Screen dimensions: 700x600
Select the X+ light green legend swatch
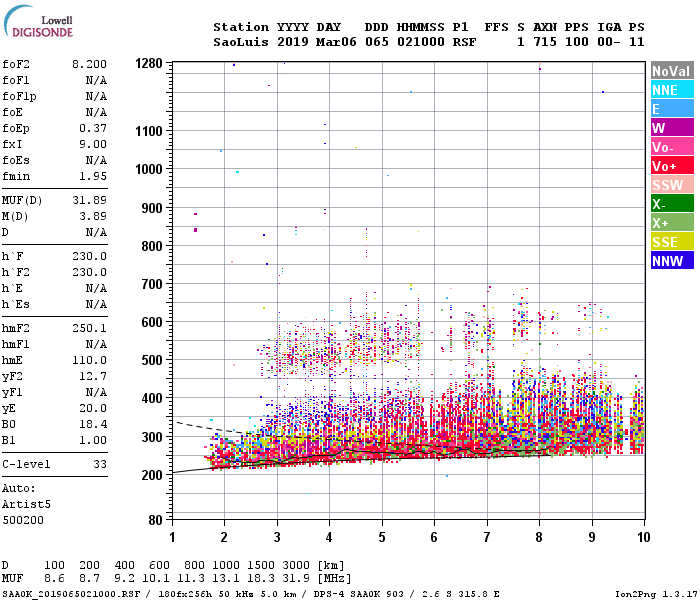(x=672, y=223)
